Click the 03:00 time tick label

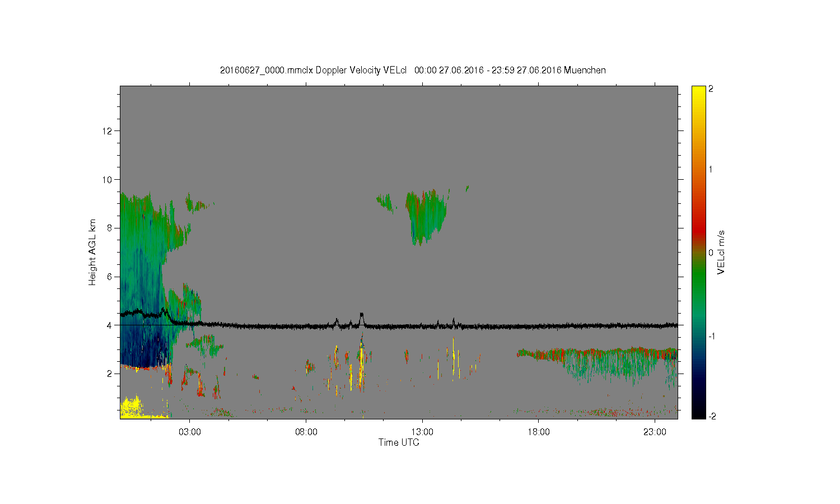pyautogui.click(x=190, y=432)
